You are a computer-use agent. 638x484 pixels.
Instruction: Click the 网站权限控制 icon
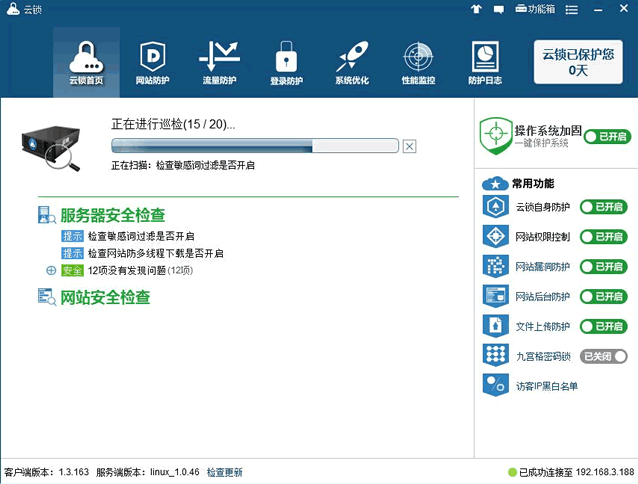pos(496,236)
